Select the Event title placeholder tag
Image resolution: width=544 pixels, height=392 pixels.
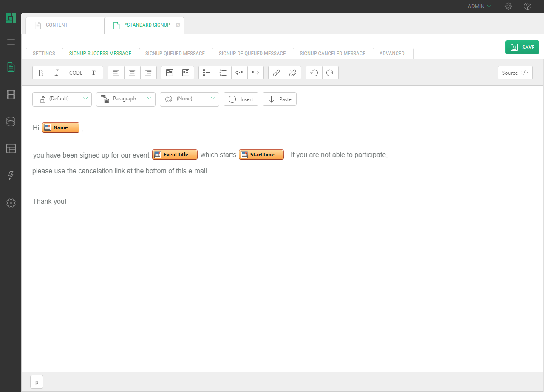click(175, 155)
